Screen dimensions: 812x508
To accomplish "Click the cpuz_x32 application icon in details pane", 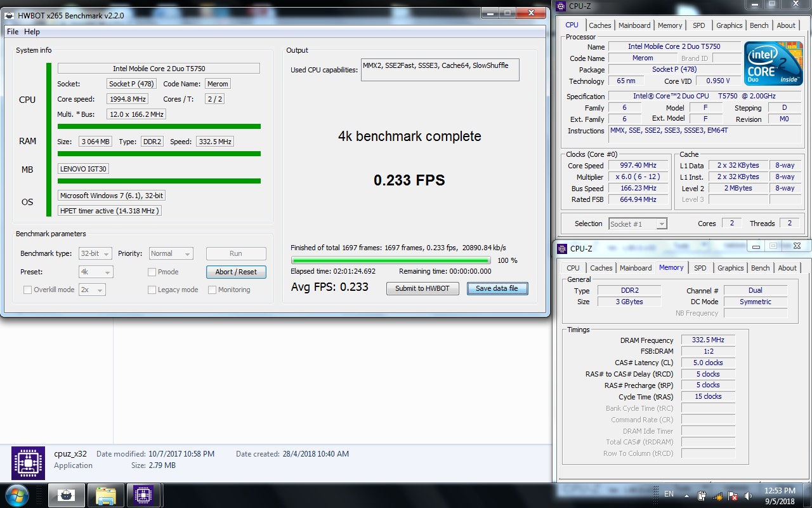I will (28, 463).
